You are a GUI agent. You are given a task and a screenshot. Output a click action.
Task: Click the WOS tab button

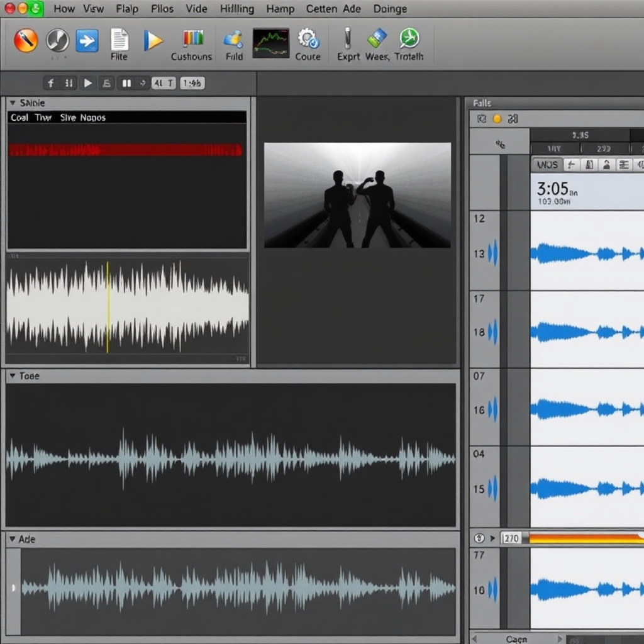coord(547,165)
